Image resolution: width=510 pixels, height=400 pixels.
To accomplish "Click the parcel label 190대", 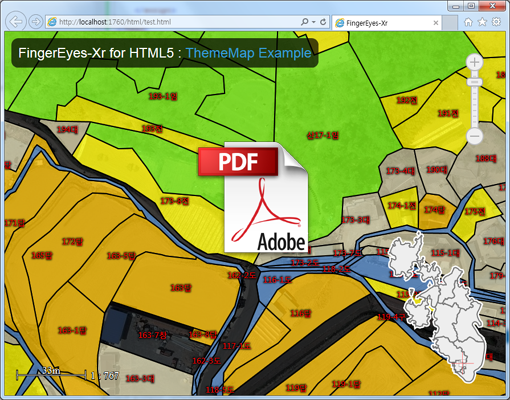I will coord(437,170).
